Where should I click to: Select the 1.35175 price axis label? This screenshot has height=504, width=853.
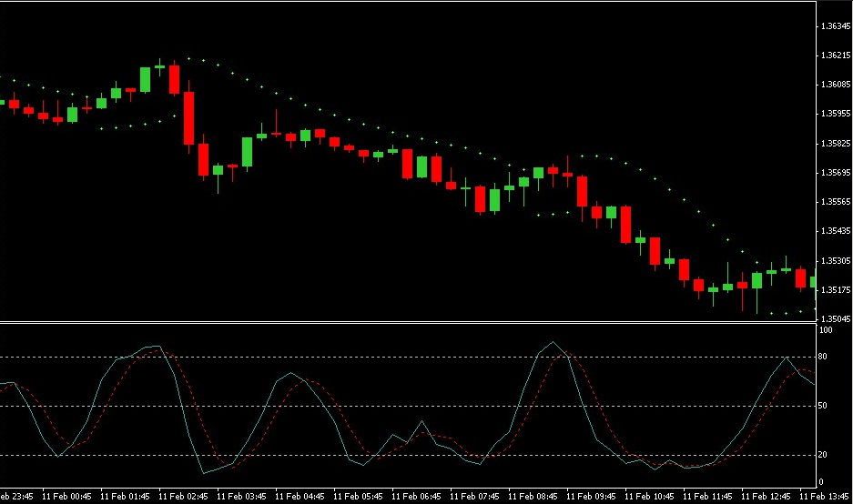pyautogui.click(x=836, y=290)
